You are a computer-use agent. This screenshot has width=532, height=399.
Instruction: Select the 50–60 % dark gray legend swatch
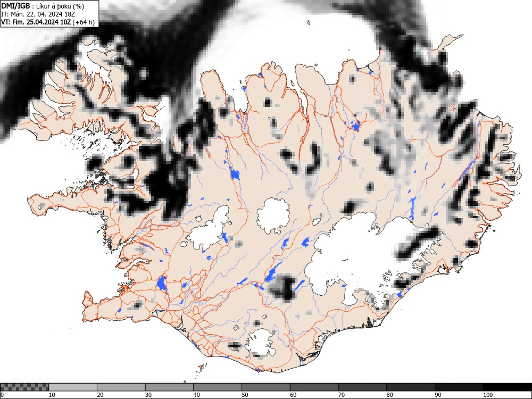[x=266, y=387]
